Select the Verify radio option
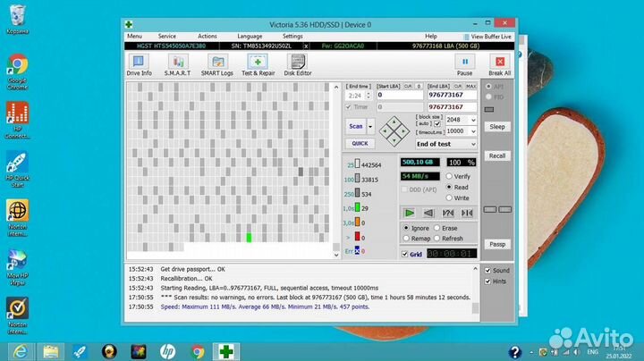 point(450,176)
